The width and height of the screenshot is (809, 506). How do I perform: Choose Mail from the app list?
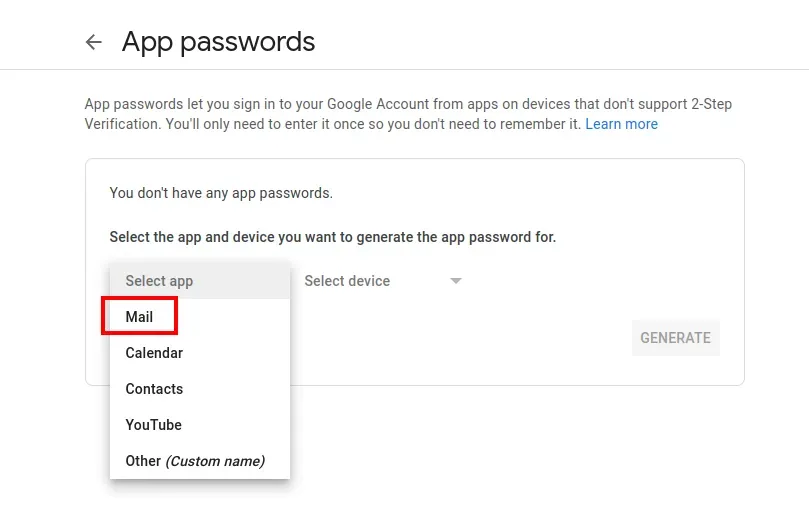click(140, 317)
